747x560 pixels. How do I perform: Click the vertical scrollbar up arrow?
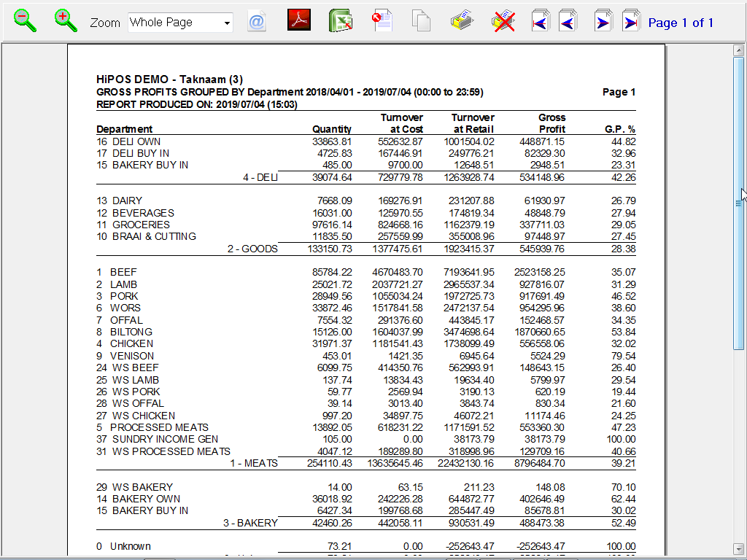738,50
